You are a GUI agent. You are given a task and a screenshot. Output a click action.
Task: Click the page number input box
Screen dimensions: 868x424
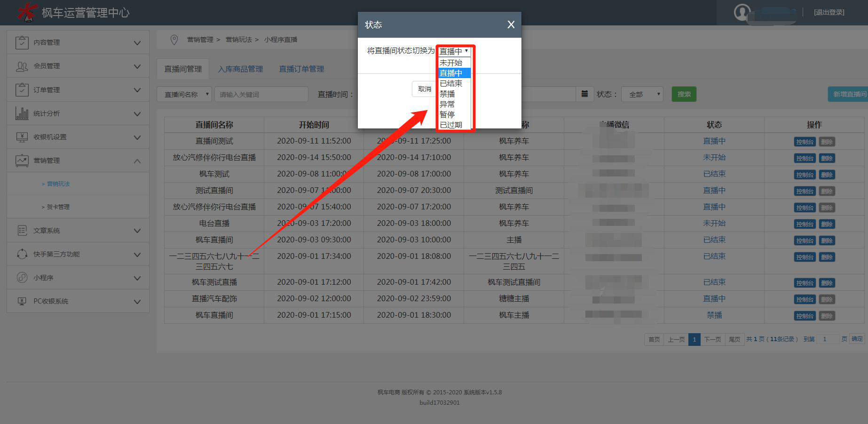click(x=828, y=339)
